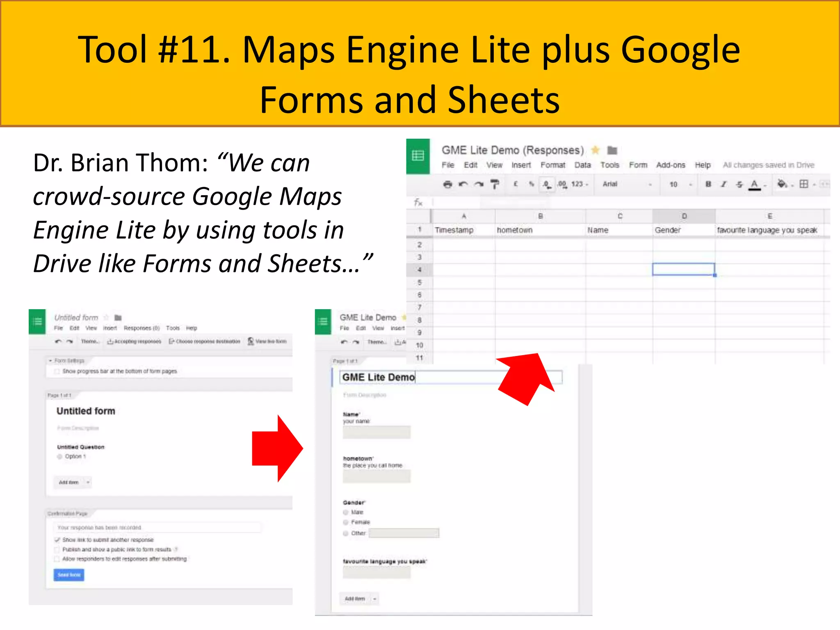Click the Other gender text field
The image size is (840, 630).
click(x=404, y=533)
